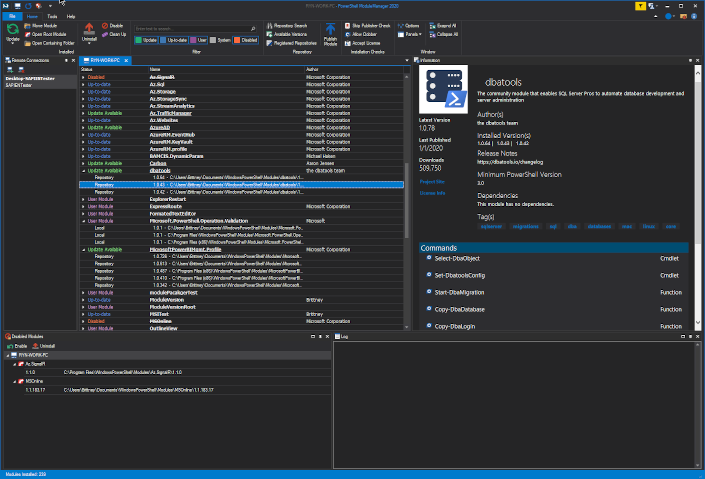
Task: Click the Move Module icon
Action: [x=27, y=26]
